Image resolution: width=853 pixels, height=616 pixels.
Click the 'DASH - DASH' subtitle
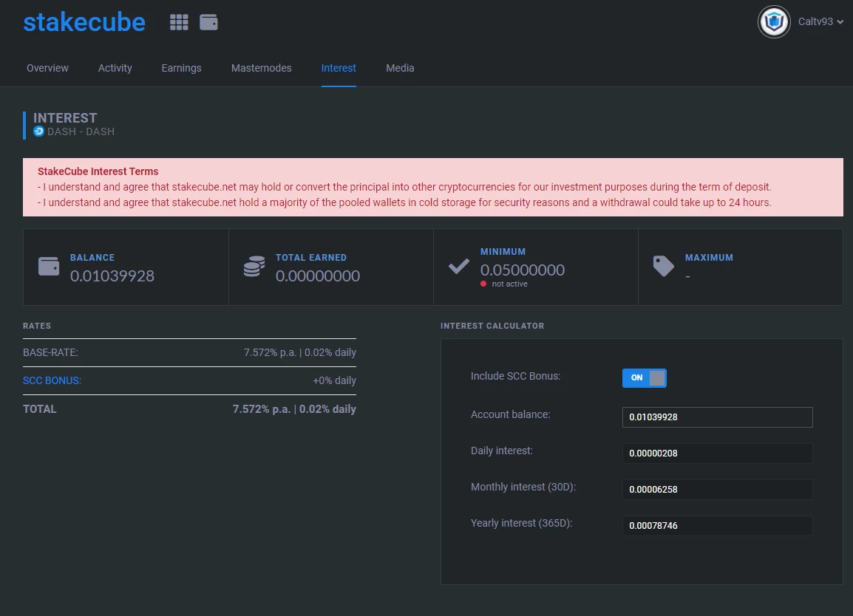(x=81, y=131)
